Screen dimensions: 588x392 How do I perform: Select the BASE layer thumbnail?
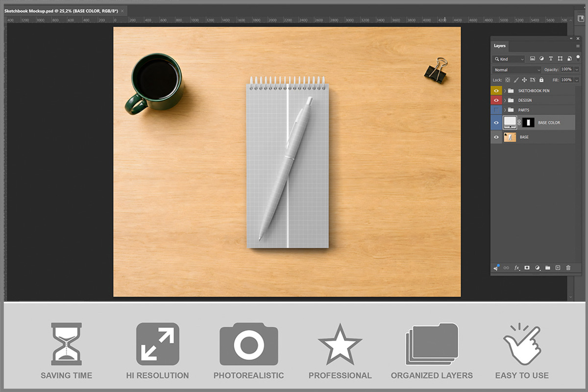point(510,137)
